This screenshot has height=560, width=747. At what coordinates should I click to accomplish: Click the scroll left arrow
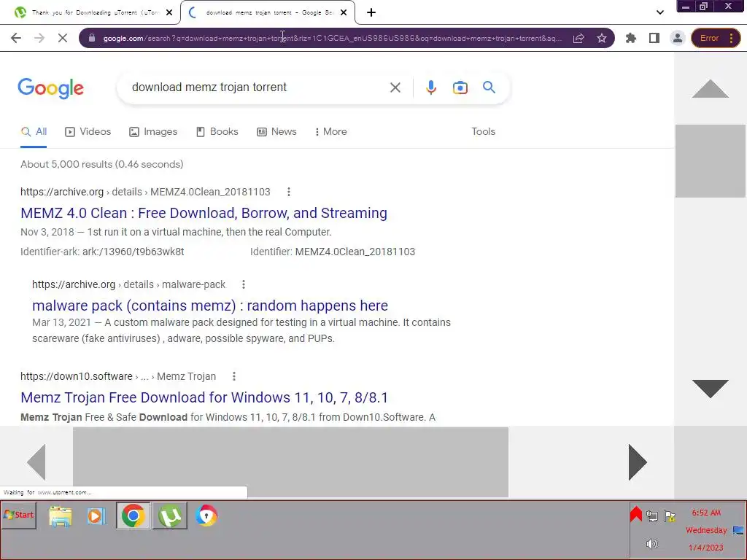(36, 462)
